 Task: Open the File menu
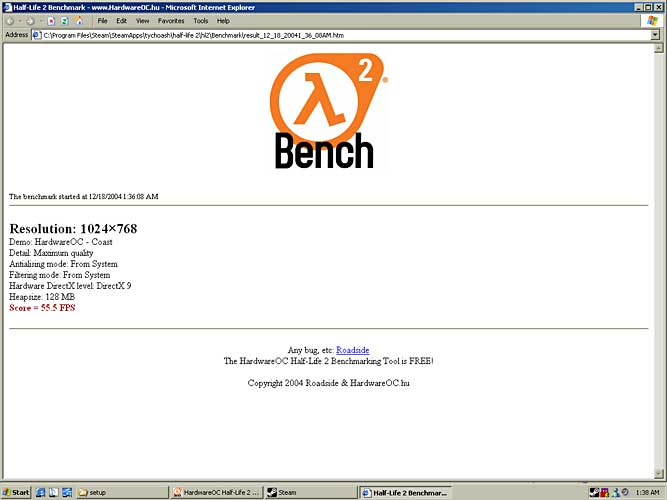click(x=102, y=21)
